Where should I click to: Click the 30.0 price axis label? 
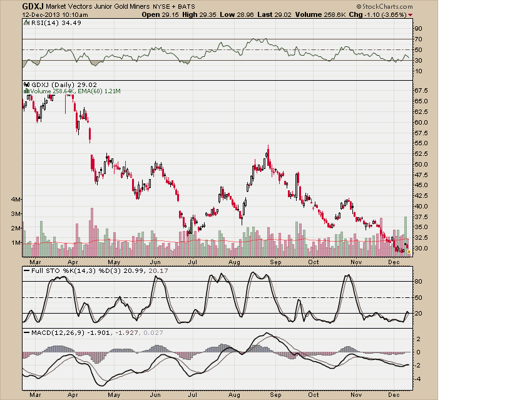tap(421, 249)
